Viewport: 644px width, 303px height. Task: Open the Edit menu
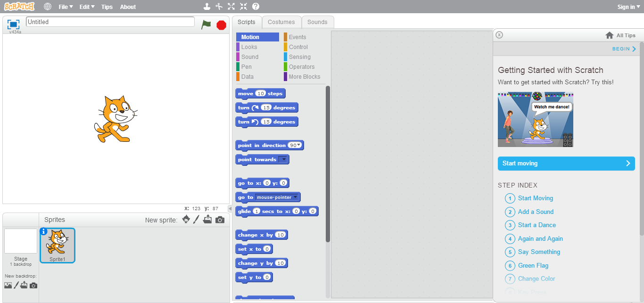tap(87, 7)
